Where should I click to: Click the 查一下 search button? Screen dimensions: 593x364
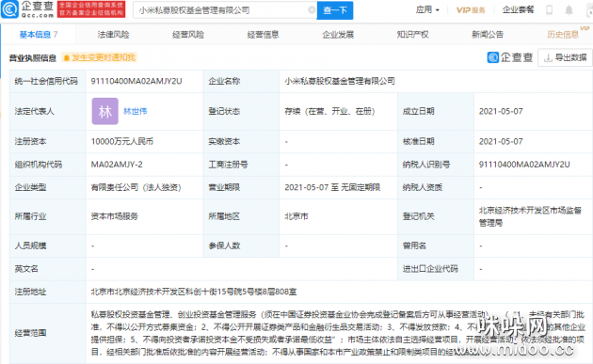tap(335, 10)
